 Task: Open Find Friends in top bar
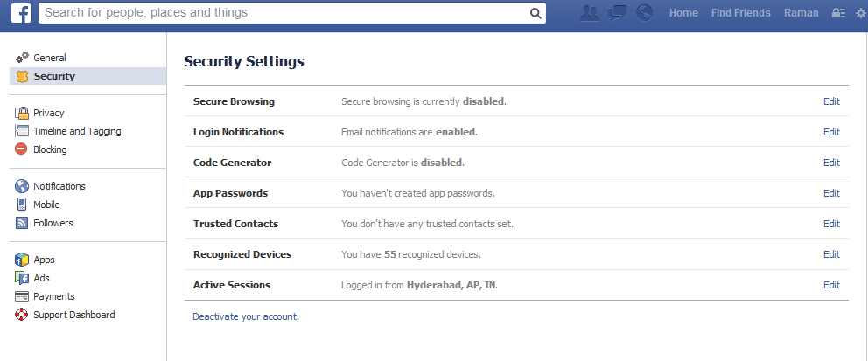(x=740, y=13)
